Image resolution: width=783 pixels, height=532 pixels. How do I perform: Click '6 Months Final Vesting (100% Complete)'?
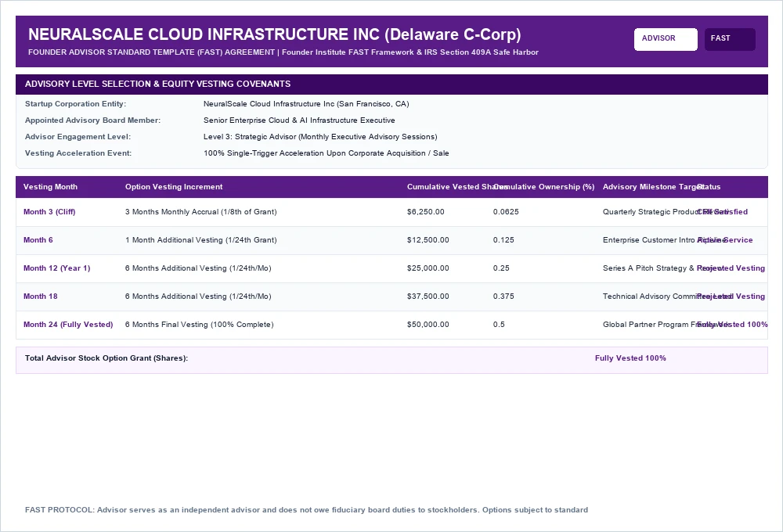199,325
